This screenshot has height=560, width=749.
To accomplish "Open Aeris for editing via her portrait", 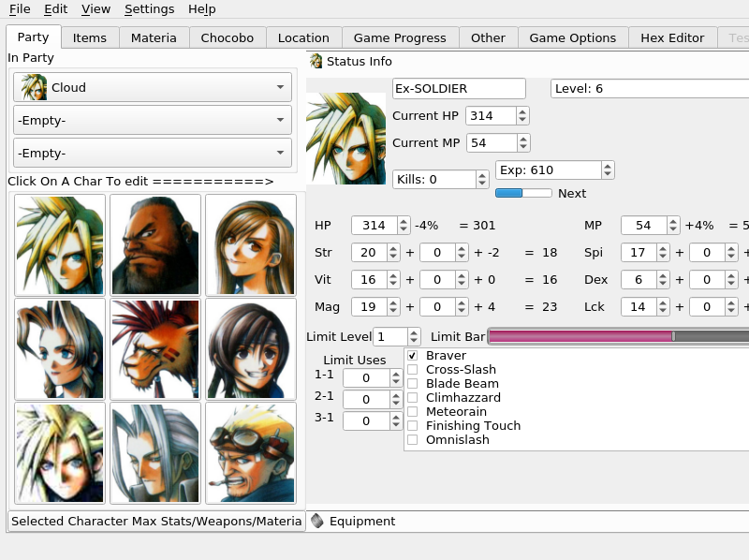I will [60, 349].
